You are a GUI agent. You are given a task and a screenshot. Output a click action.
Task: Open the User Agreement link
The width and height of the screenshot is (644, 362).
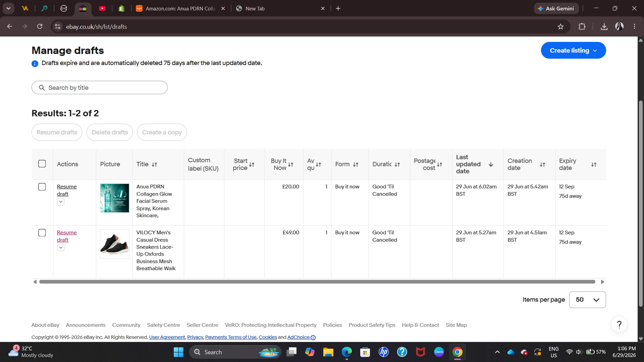[167, 337]
